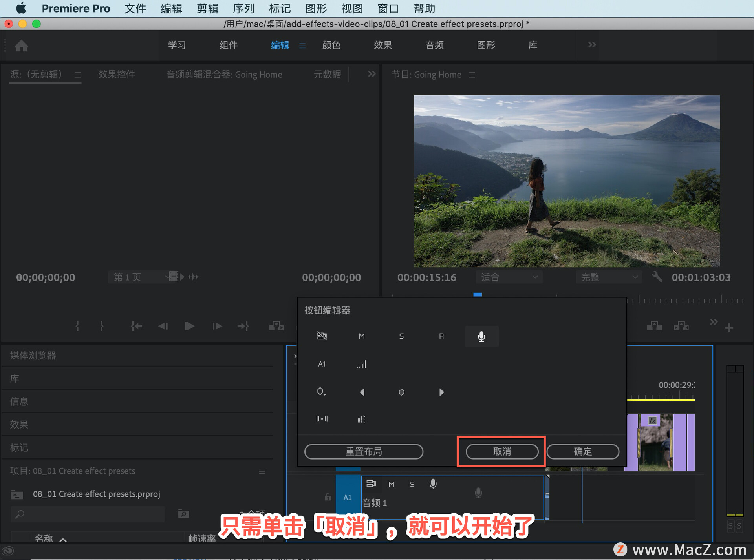Click the 取消 button
The image size is (754, 560).
tap(501, 451)
